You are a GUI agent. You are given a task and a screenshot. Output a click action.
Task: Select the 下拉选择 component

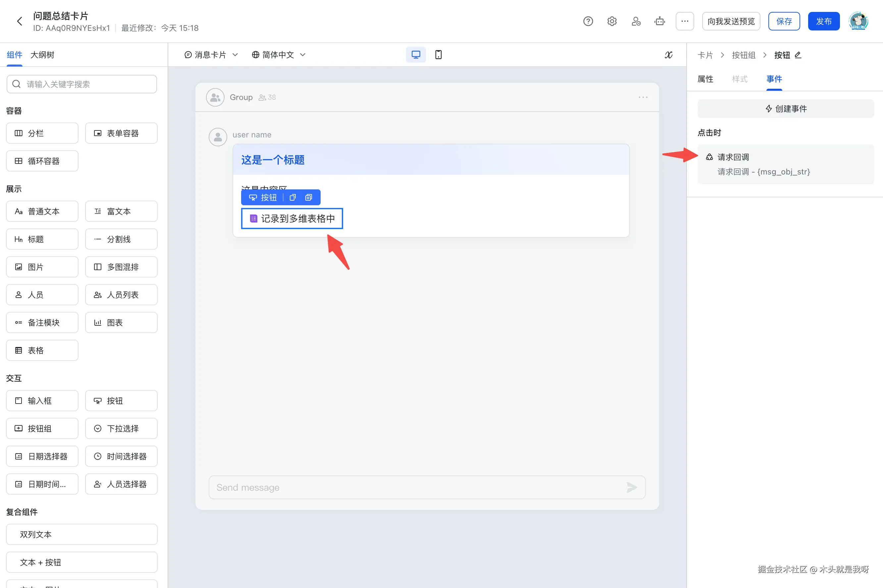121,429
